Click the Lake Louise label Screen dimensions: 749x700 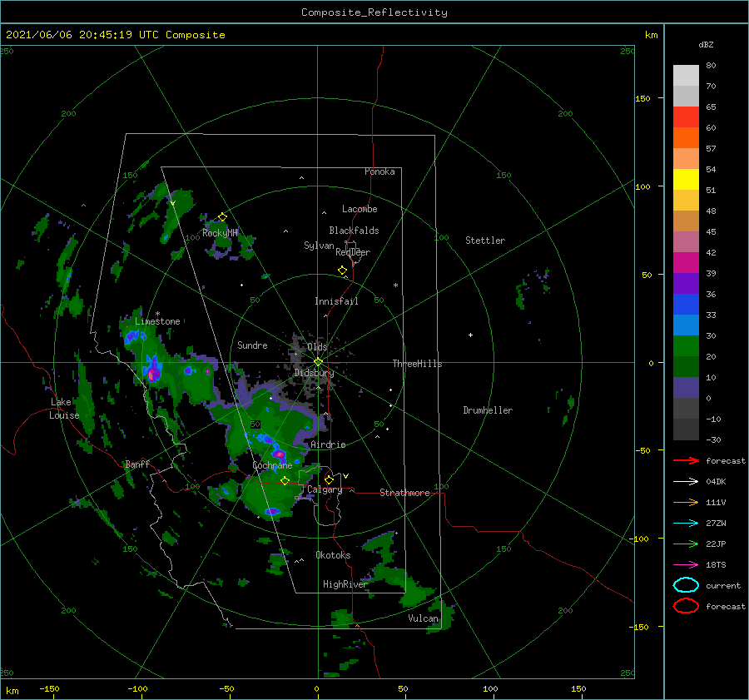point(64,409)
